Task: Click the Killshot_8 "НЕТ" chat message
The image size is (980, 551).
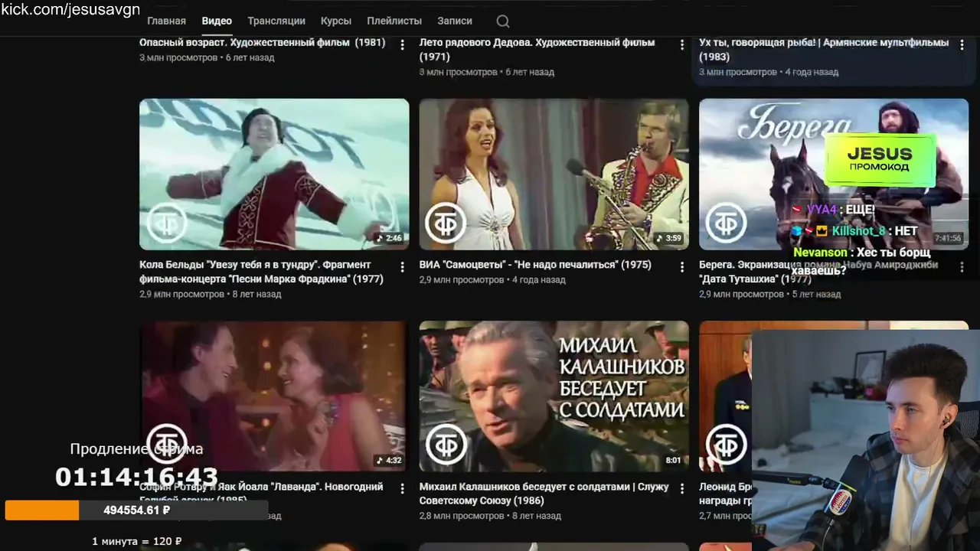Action: pyautogui.click(x=854, y=230)
